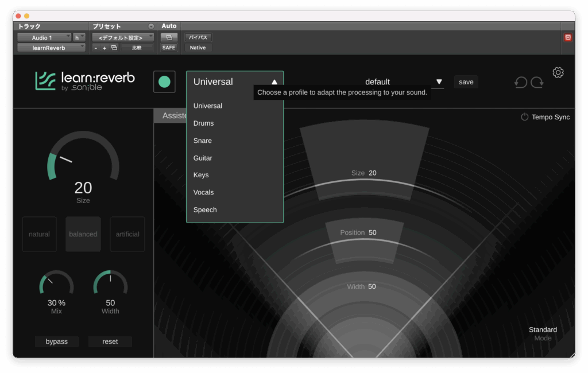The image size is (588, 373).
Task: Click the Native plugin format button
Action: click(198, 48)
